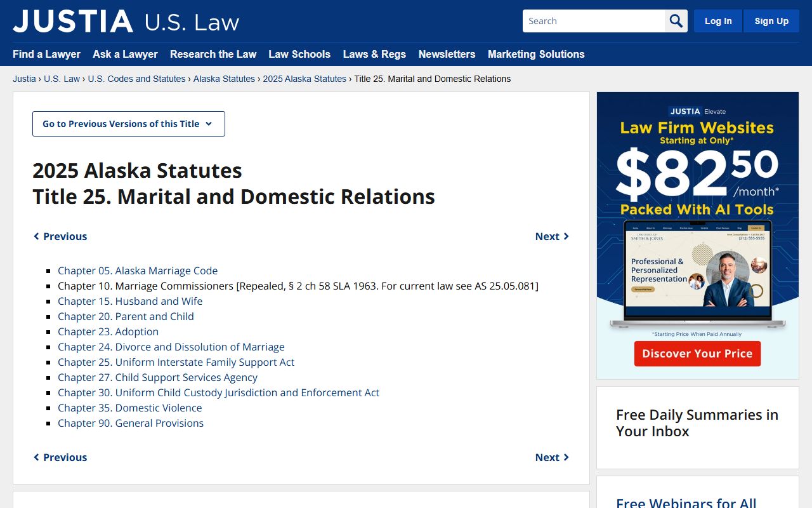Click Chapter 10. Marriage Commissioners repealed text
The width and height of the screenshot is (812, 508).
click(x=298, y=286)
